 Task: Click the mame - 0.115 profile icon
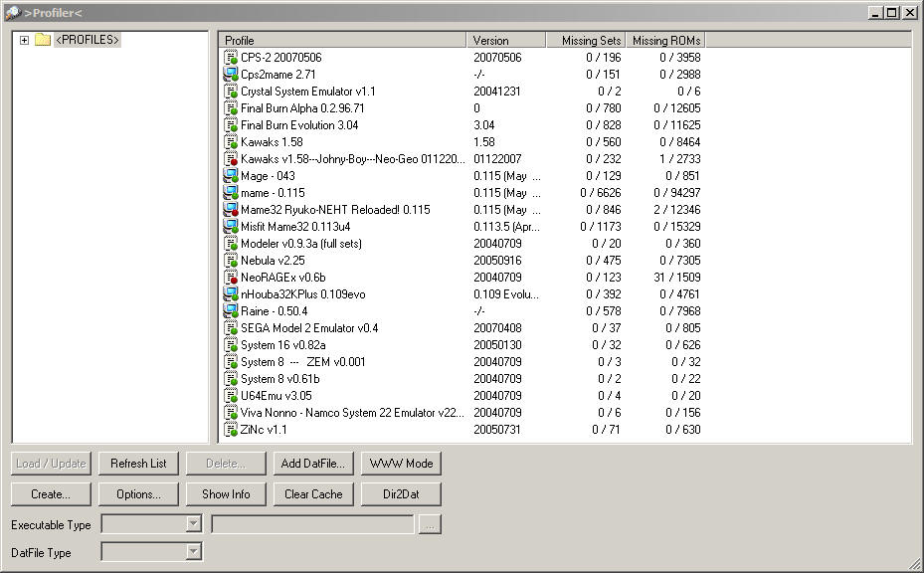(x=231, y=193)
